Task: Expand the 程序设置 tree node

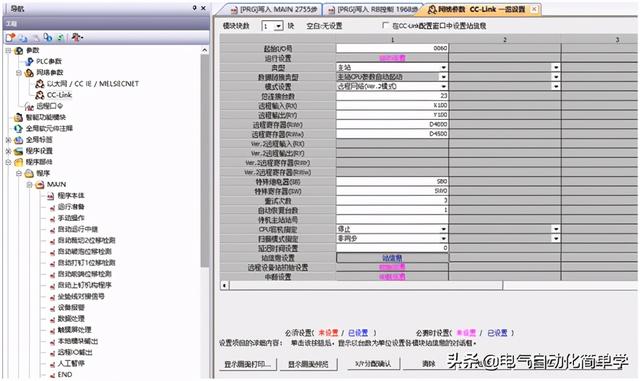Action: [8, 151]
